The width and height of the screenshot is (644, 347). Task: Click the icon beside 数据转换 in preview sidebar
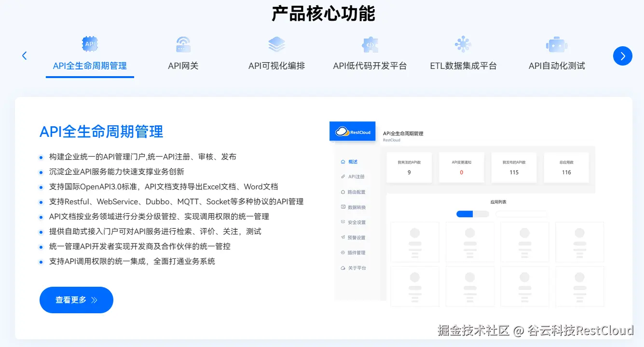(343, 207)
